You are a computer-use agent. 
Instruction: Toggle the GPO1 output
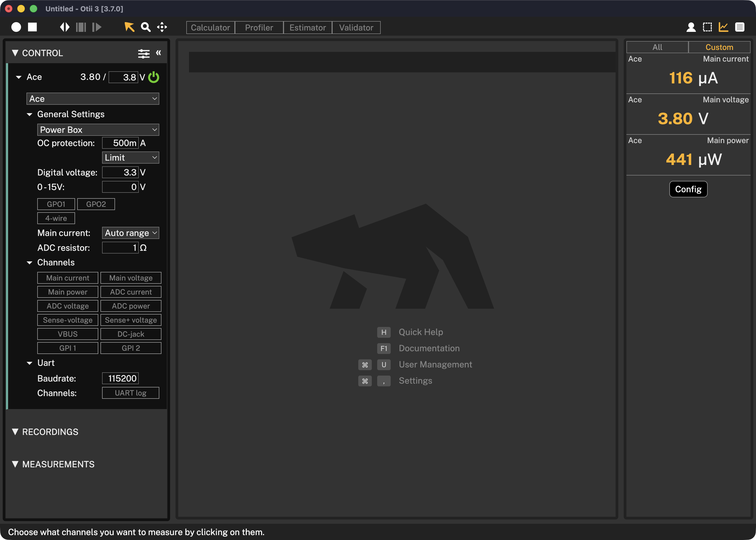[x=56, y=204]
